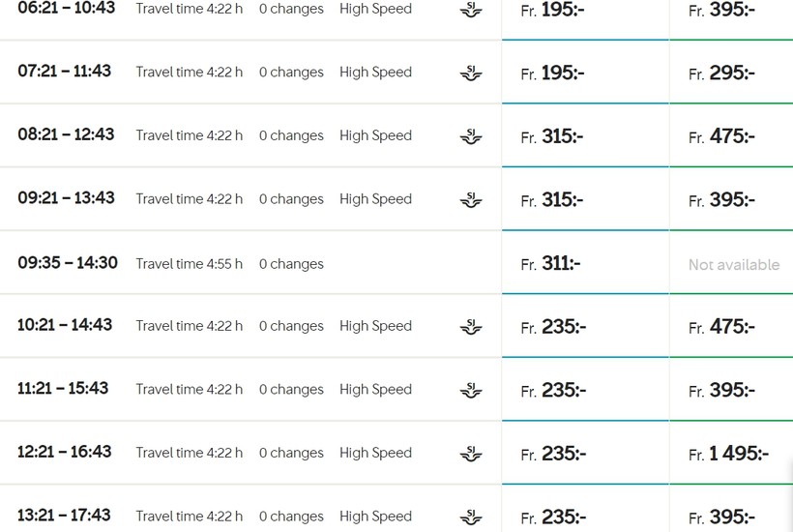Select Fr. 195 fare for 07:21 departure

(x=585, y=73)
